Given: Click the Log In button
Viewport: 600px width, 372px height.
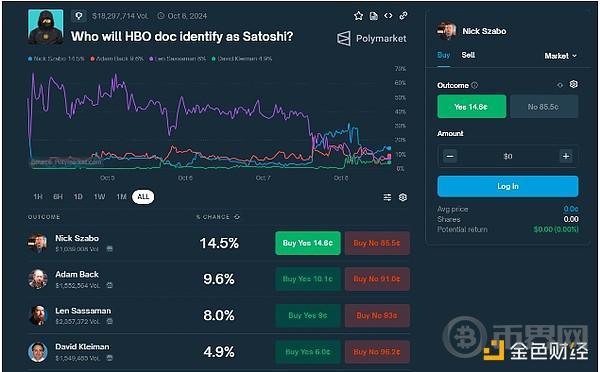Looking at the screenshot, I should pos(508,186).
